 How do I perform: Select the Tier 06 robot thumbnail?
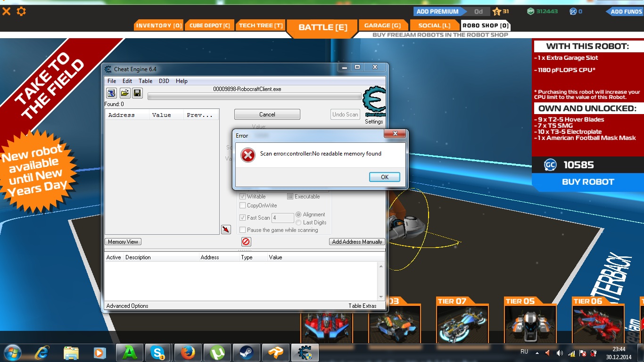(x=598, y=324)
